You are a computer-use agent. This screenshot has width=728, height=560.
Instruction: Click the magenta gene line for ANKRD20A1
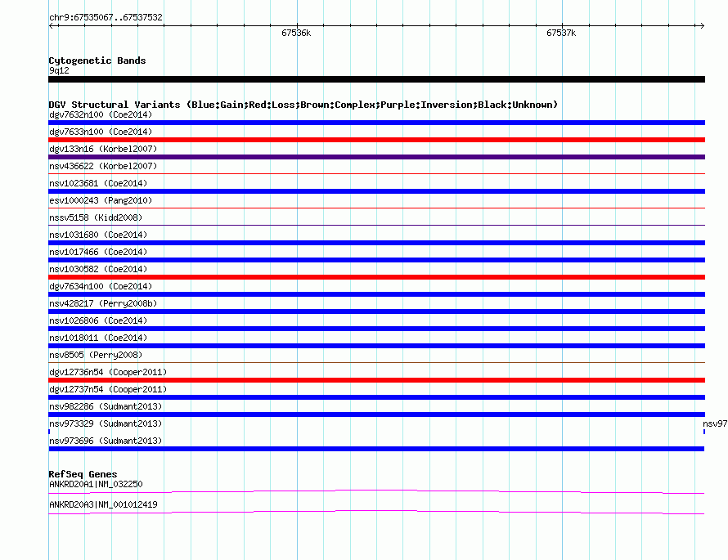376,491
